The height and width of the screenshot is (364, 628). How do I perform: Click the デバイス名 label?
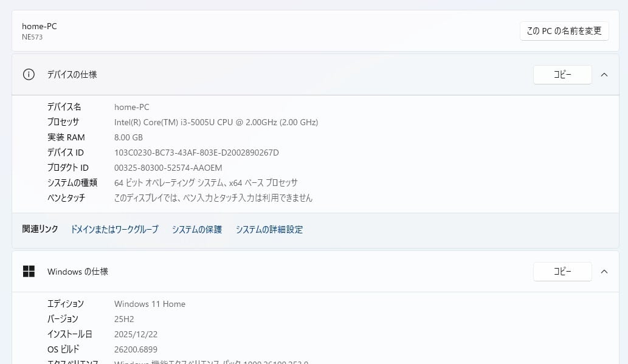click(x=64, y=107)
